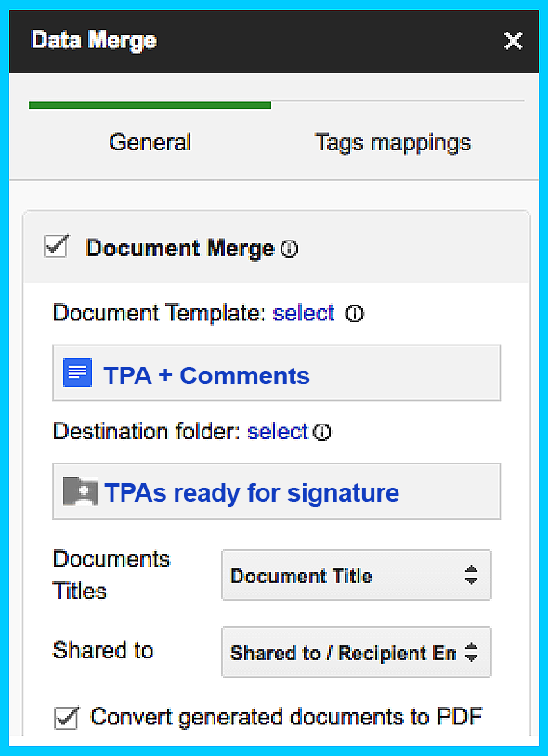
Task: Click Shared to dropdown arrows icon
Action: 471,652
